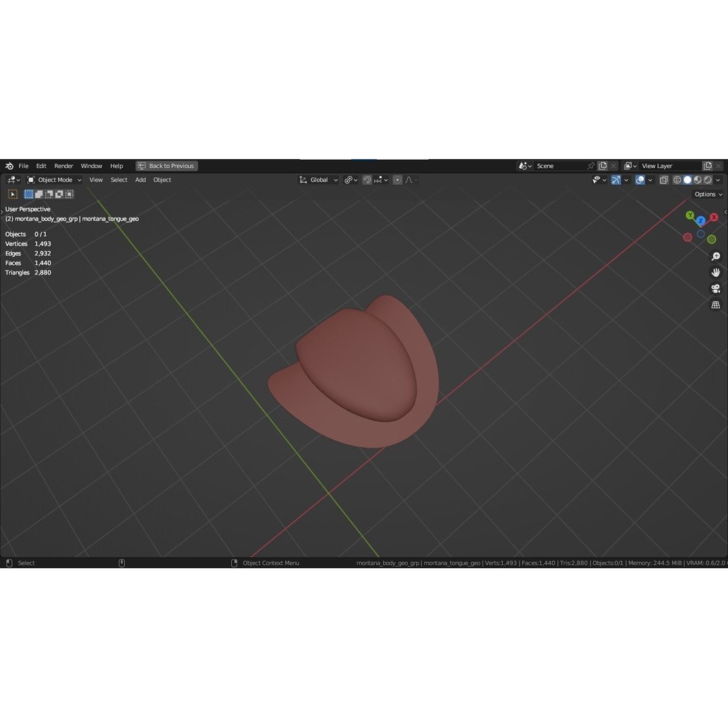Screen dimensions: 728x728
Task: Click the pan view hand icon
Action: [x=715, y=272]
